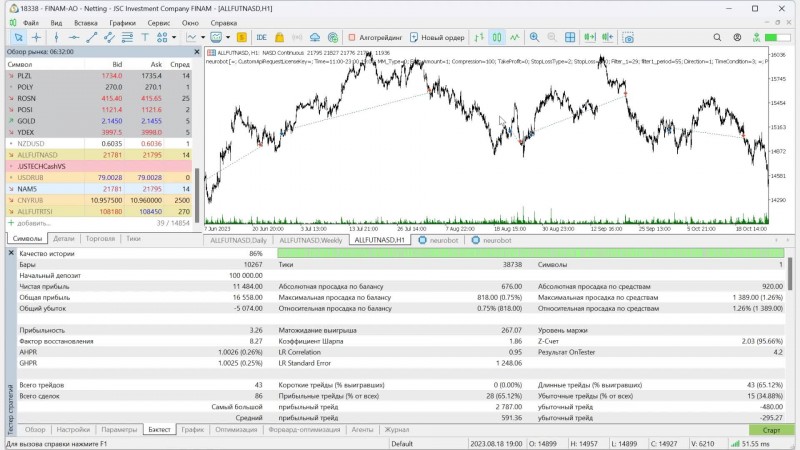Open the ALLFUTNASD,Daily chart tab
This screenshot has height=450, width=800.
pyautogui.click(x=238, y=240)
